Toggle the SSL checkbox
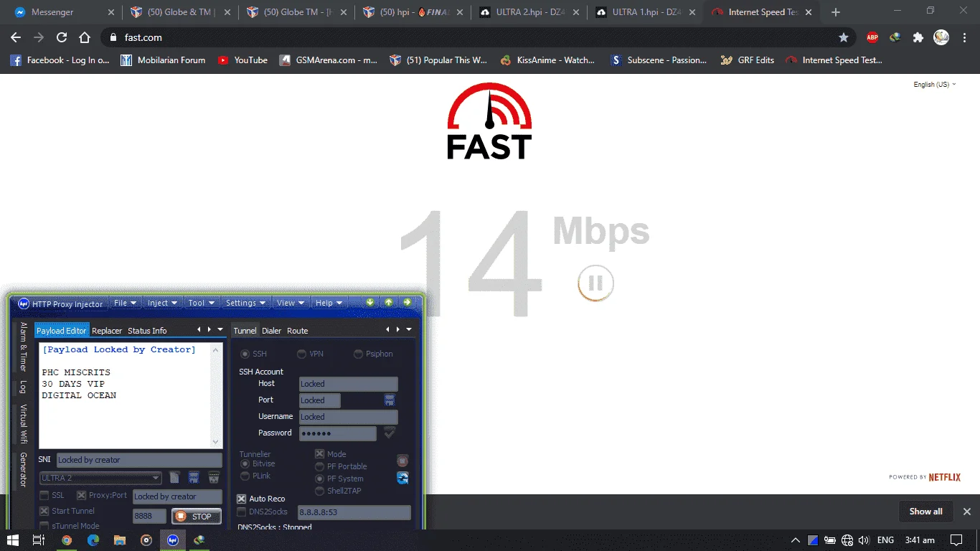Screen dimensions: 980x551 coord(44,495)
